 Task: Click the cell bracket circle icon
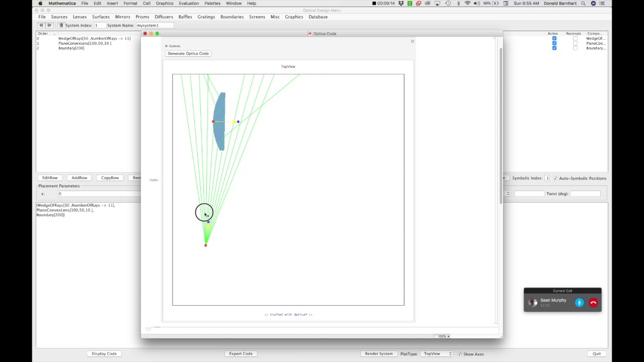[412, 41]
